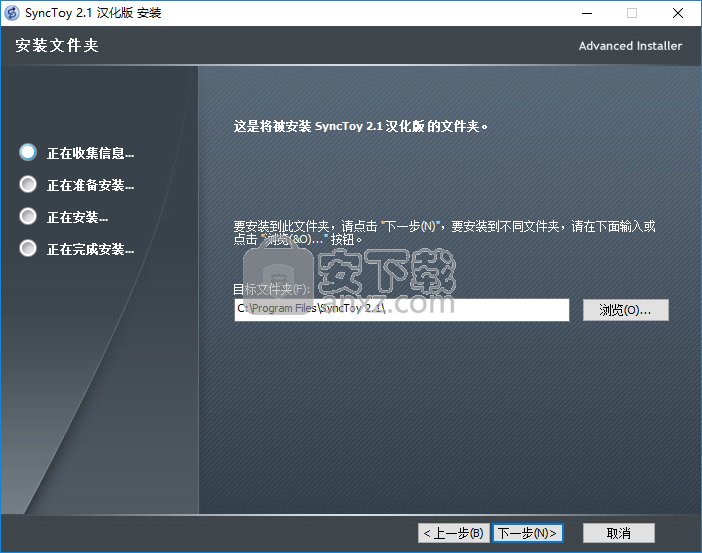Click the 正在收集信息... step text
This screenshot has width=702, height=553.
pyautogui.click(x=91, y=154)
